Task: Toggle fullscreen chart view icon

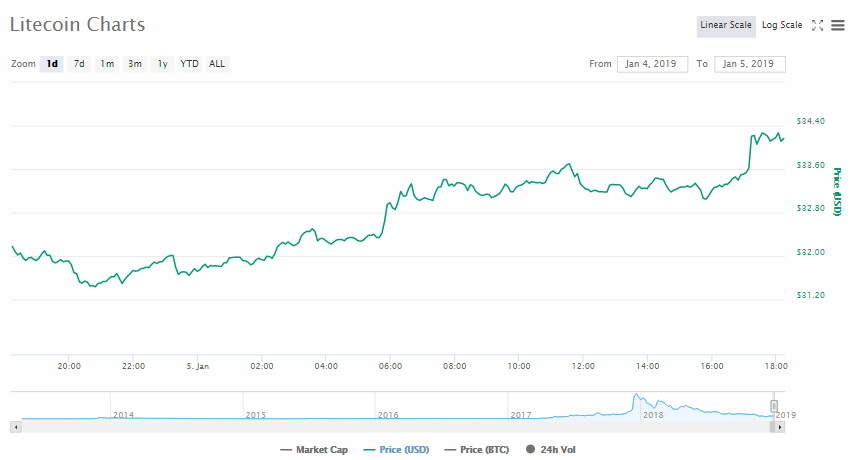Action: (817, 25)
